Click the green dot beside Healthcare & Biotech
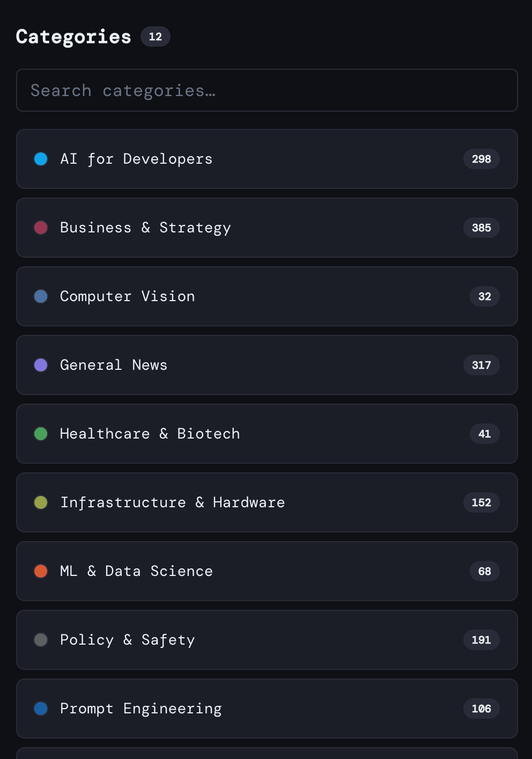Screen dimensions: 532x759 41,434
